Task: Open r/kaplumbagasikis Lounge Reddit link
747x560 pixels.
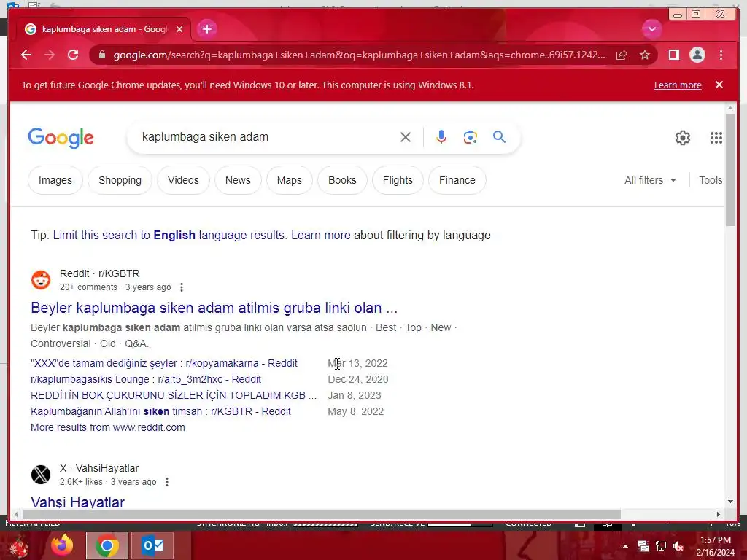Action: click(146, 379)
